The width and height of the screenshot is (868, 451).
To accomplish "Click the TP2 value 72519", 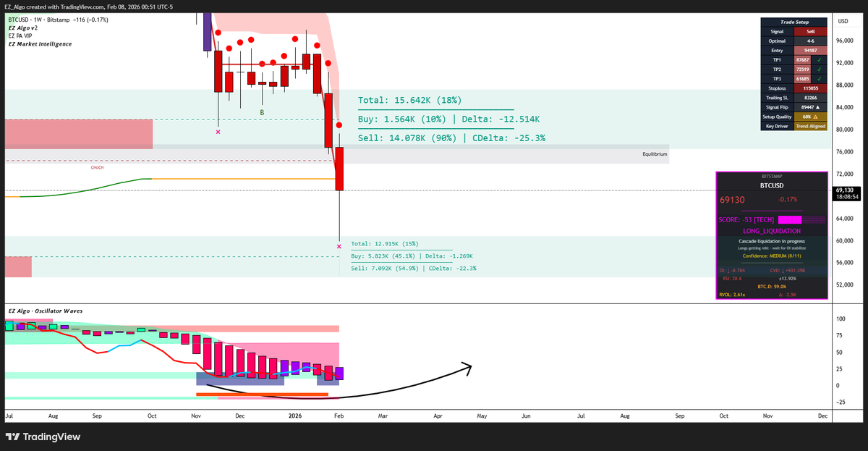I will tap(802, 69).
